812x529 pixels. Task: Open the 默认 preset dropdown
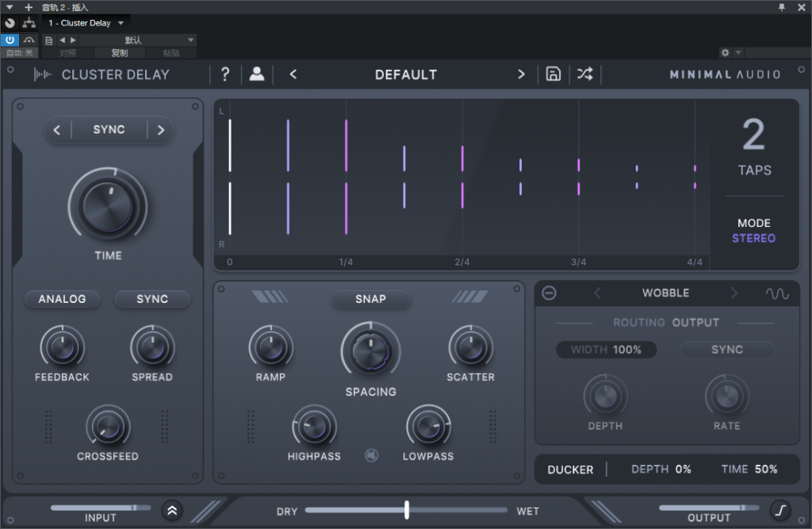coord(137,40)
